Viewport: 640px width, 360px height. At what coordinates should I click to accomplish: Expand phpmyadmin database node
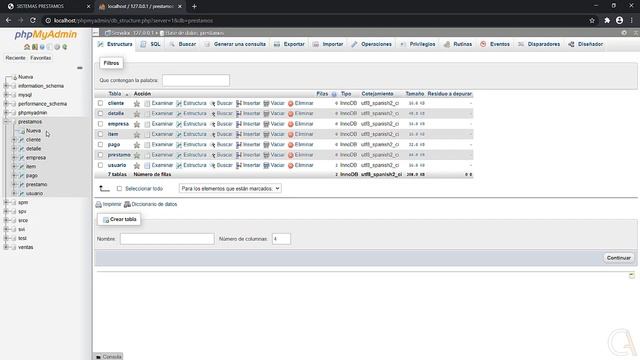click(6, 113)
